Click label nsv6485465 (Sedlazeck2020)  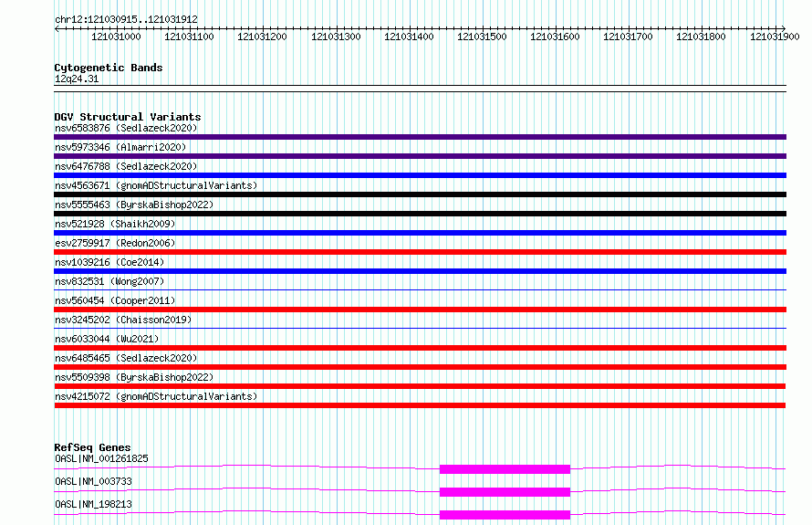(126, 358)
